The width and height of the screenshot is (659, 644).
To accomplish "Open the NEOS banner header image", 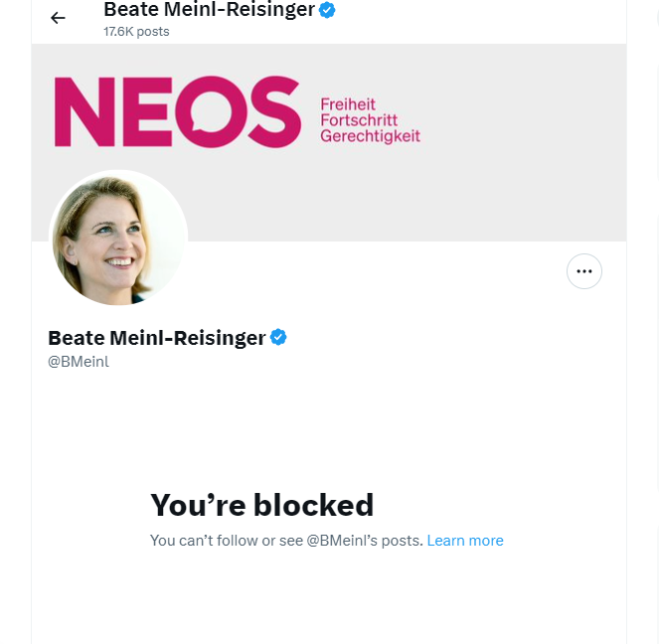I will pyautogui.click(x=329, y=142).
